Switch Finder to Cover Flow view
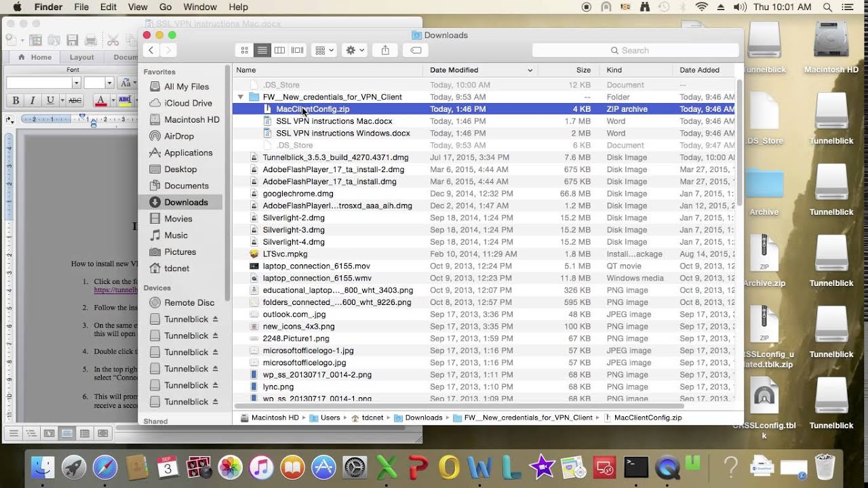868x488 pixels. pos(297,50)
